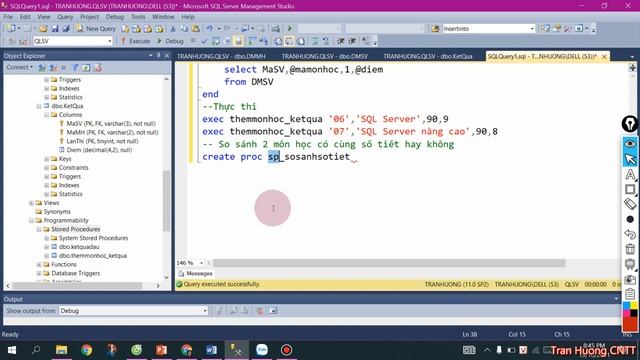Collapse the Stored Procedures folder

(x=39, y=229)
